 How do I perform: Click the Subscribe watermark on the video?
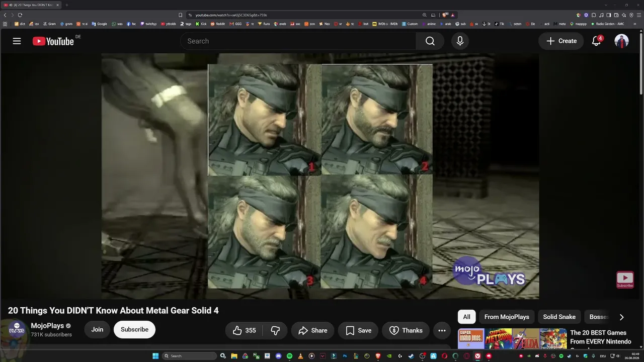click(625, 280)
